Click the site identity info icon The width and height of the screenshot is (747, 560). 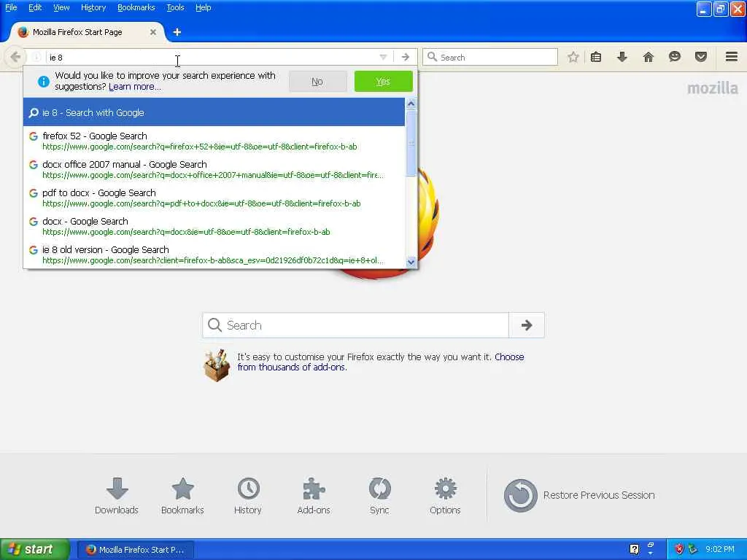pyautogui.click(x=36, y=57)
